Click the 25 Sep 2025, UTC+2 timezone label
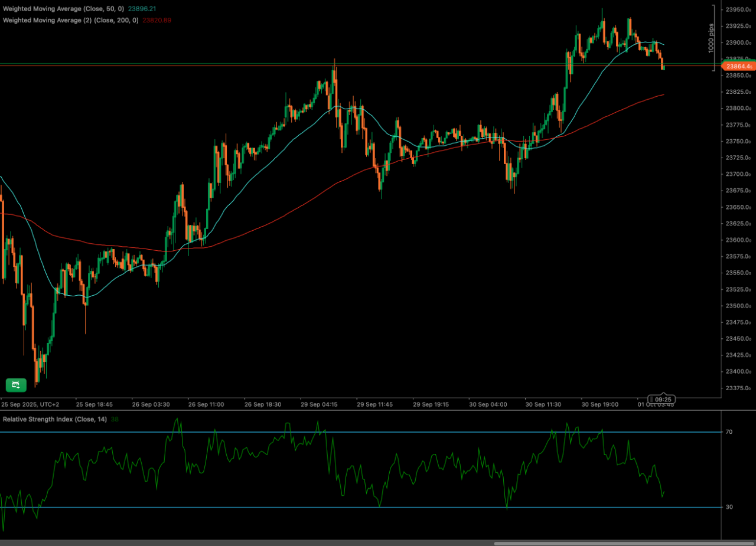Viewport: 756px width, 546px height. pyautogui.click(x=30, y=405)
